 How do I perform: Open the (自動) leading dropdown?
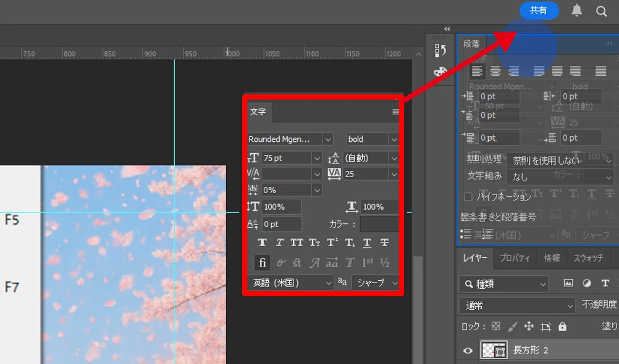(x=394, y=158)
